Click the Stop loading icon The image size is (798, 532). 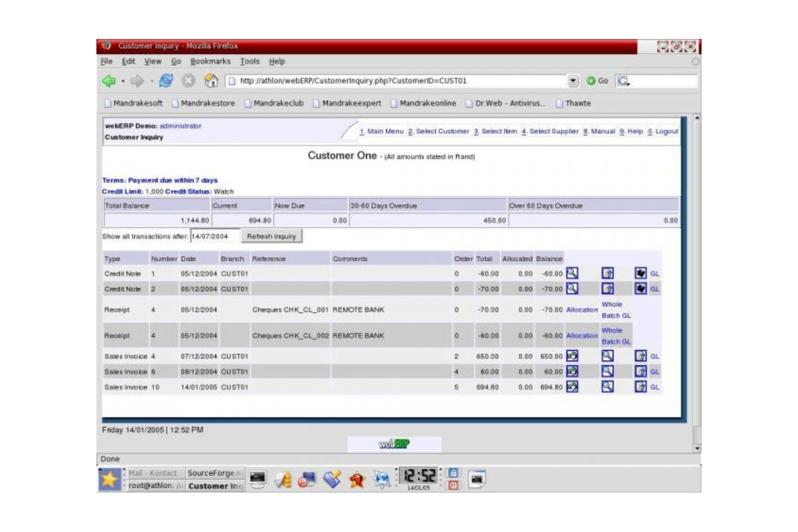coord(188,81)
